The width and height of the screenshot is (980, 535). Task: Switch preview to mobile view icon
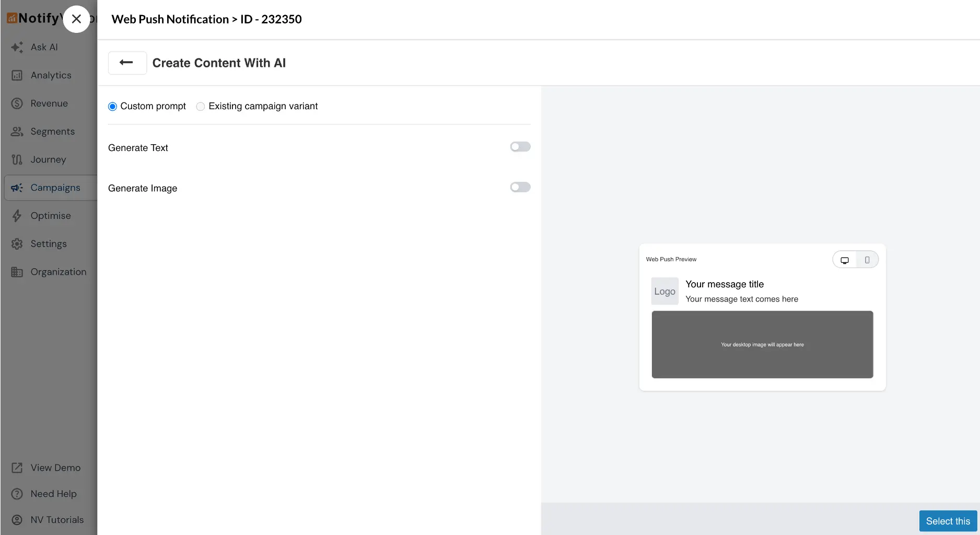click(x=867, y=260)
